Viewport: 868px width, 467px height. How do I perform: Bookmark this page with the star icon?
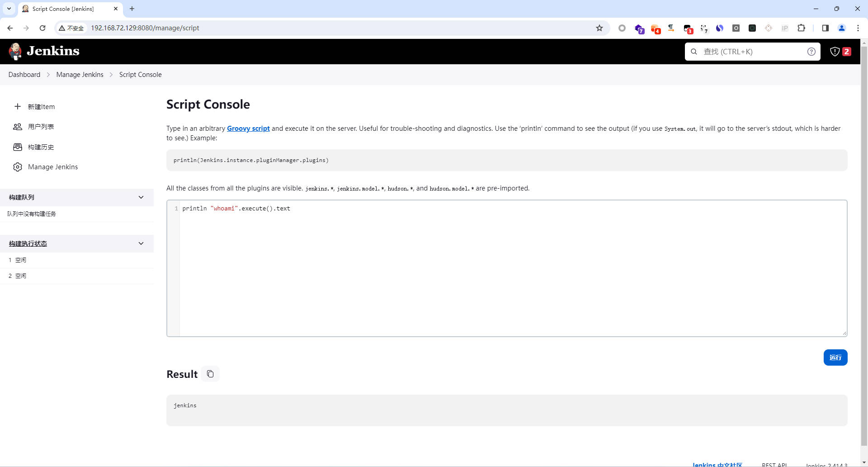click(x=599, y=28)
